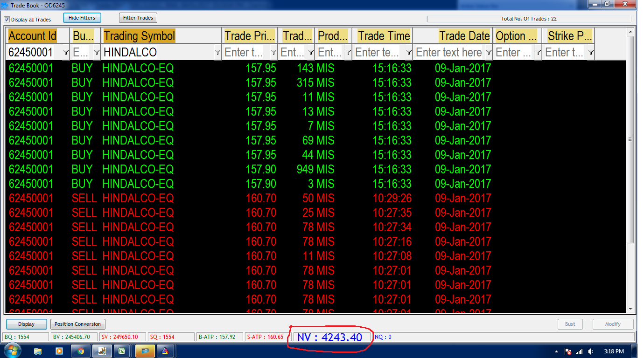The width and height of the screenshot is (644, 358).
Task: Focus Account Id filter field with 62450001
Action: 34,52
